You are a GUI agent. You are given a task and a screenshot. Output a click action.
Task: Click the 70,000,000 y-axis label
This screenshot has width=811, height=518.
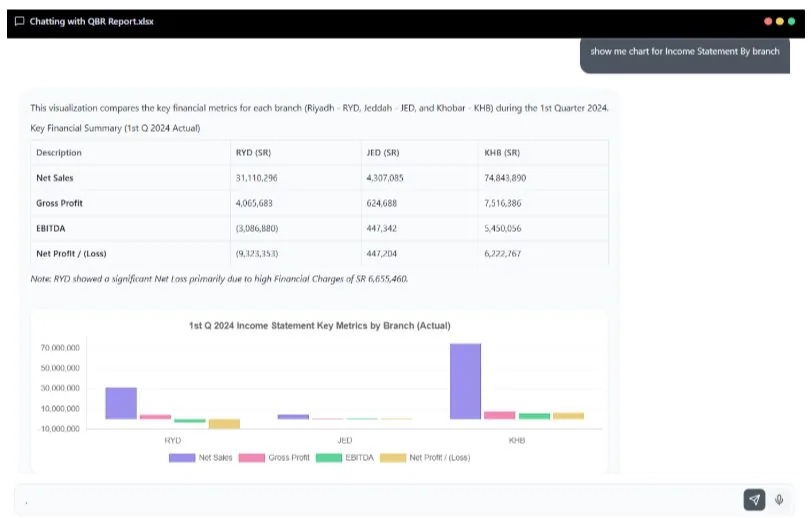(60, 348)
